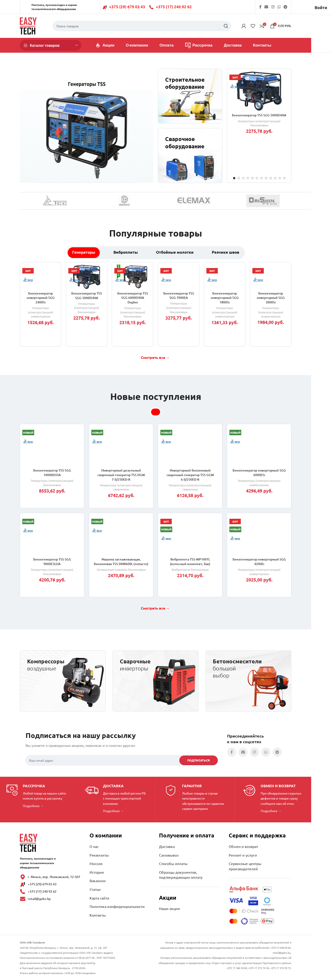The height and width of the screenshot is (980, 331).
Task: Select last carousel dot under featured product
Action: (x=284, y=178)
